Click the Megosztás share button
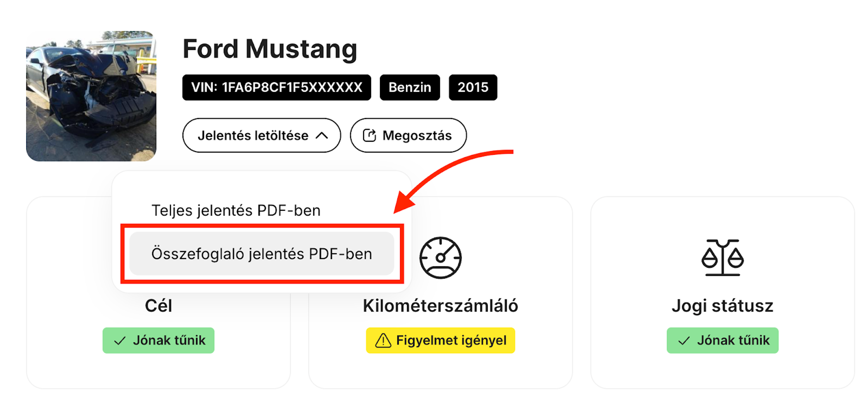868x405 pixels. coord(408,135)
